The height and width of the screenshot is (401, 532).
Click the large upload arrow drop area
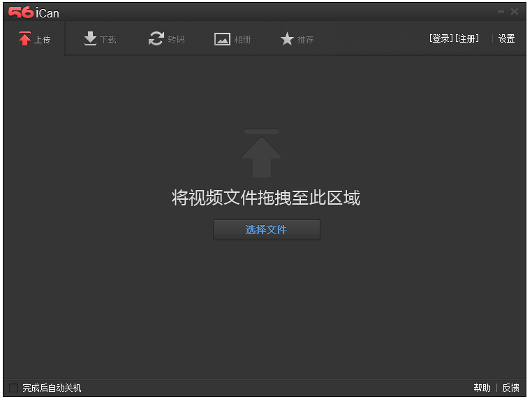(262, 153)
